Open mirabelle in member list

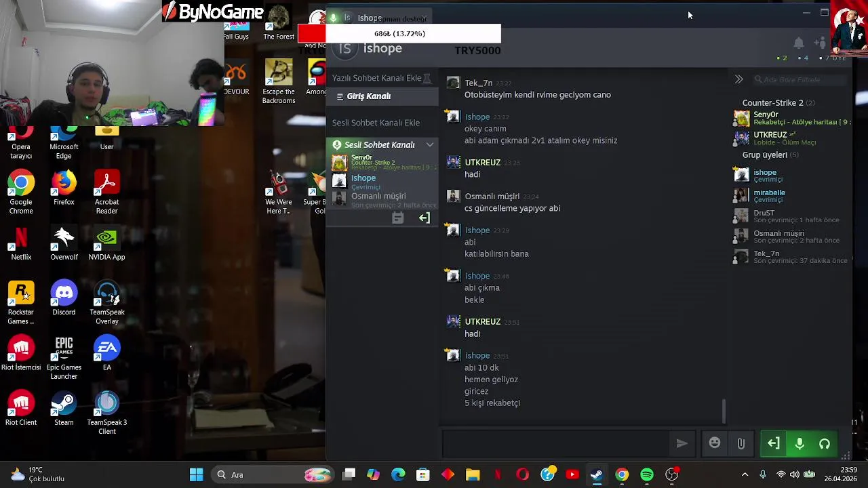coord(791,196)
